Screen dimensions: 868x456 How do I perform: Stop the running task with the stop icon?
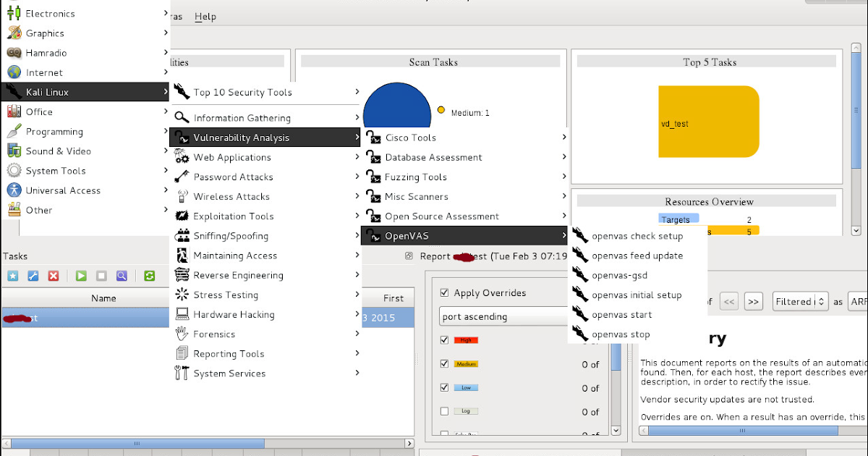[x=101, y=276]
